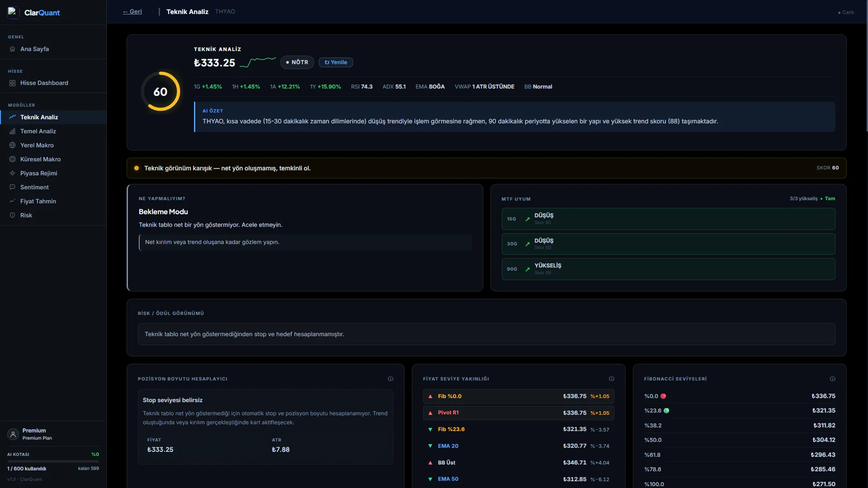Click the BB Üst level label

[447, 463]
